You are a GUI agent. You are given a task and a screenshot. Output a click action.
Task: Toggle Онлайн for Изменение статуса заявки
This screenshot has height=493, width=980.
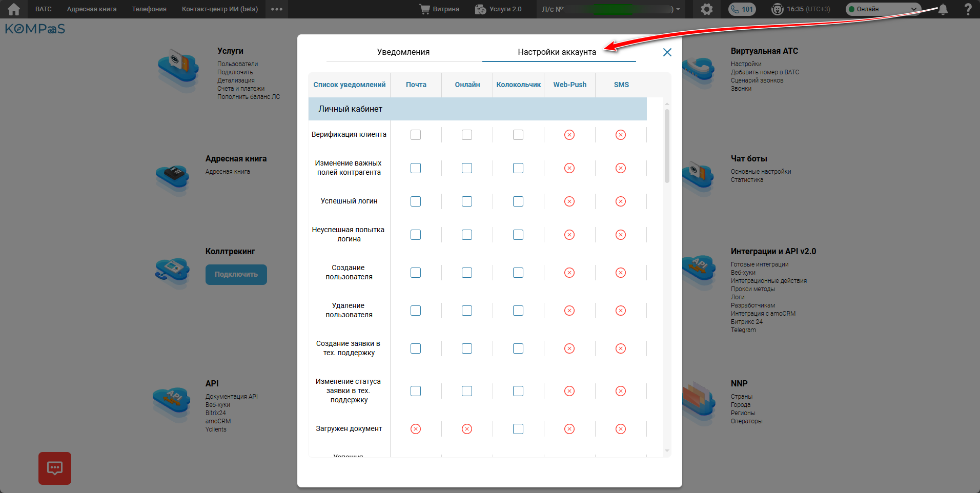click(467, 391)
